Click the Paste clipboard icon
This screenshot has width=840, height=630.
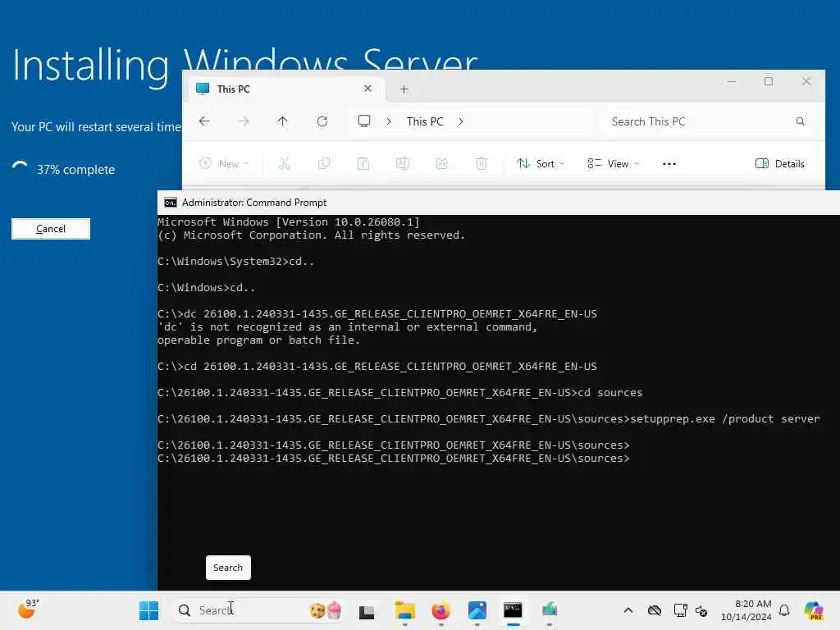tap(363, 163)
